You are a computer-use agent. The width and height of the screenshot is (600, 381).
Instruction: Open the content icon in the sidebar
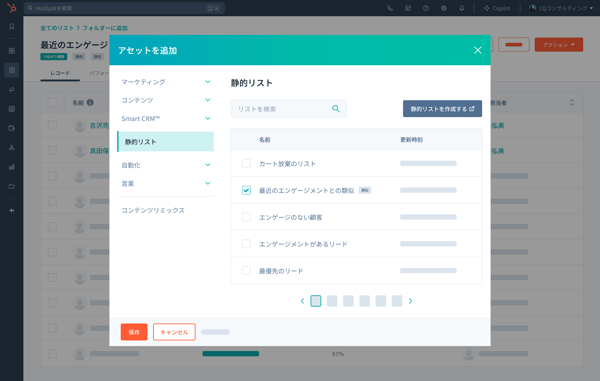pyautogui.click(x=12, y=109)
